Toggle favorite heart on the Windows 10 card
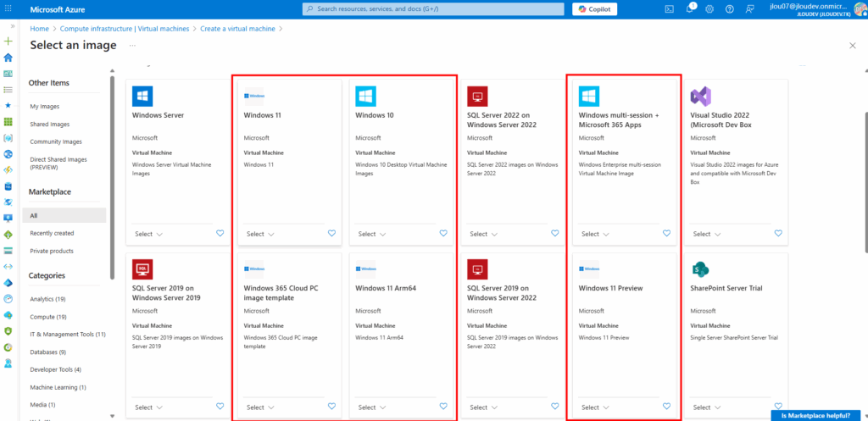868x421 pixels. click(x=443, y=234)
